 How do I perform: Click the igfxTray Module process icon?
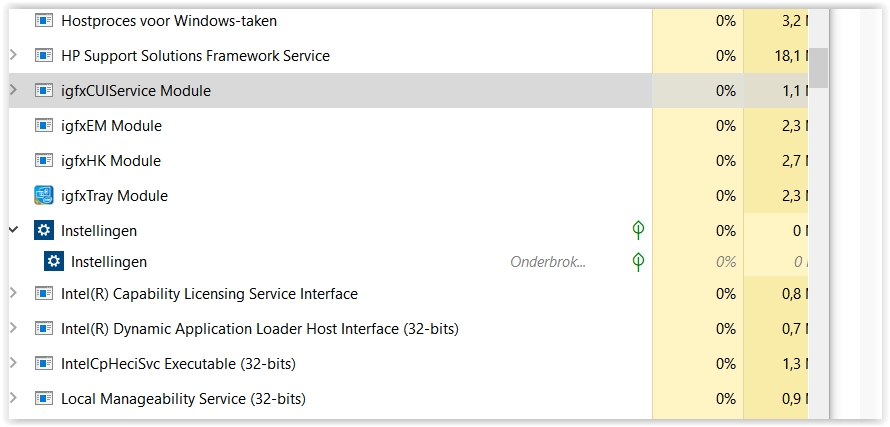click(x=44, y=196)
